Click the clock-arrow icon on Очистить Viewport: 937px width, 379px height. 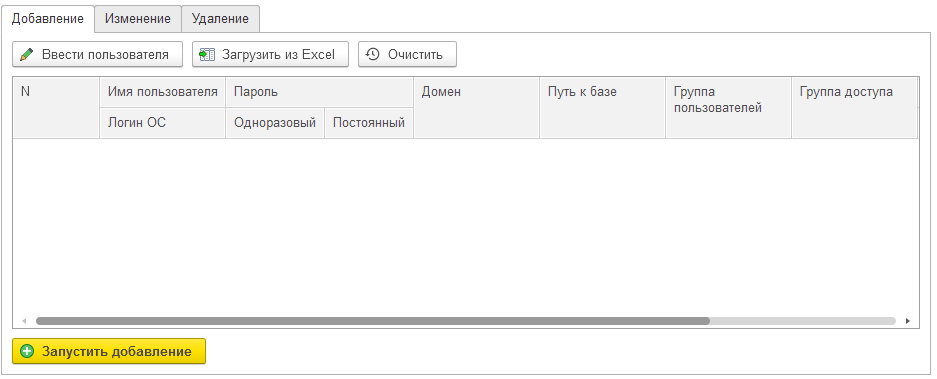tap(373, 54)
